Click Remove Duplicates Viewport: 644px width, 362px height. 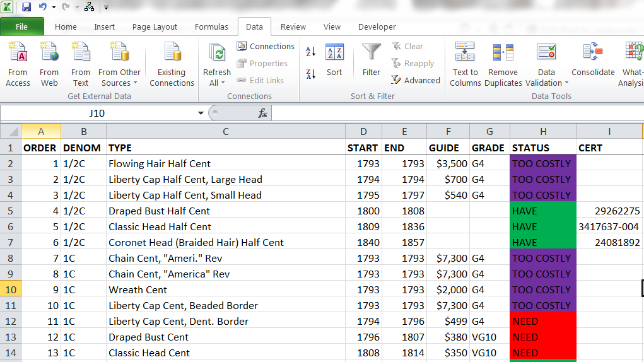(x=503, y=64)
